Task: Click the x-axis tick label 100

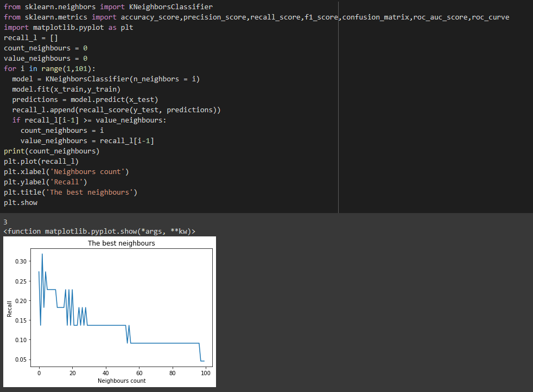Action: coord(206,373)
